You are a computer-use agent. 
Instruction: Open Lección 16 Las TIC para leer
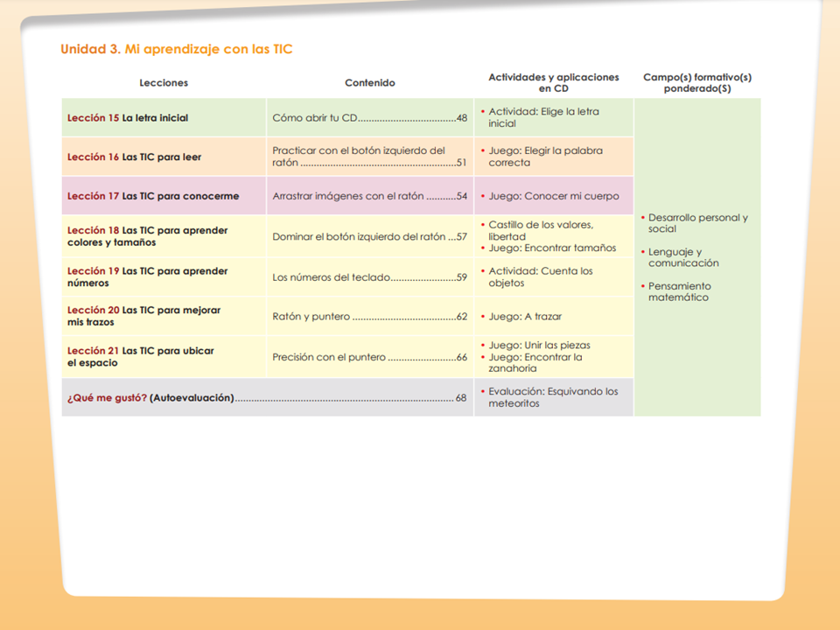[x=134, y=157]
